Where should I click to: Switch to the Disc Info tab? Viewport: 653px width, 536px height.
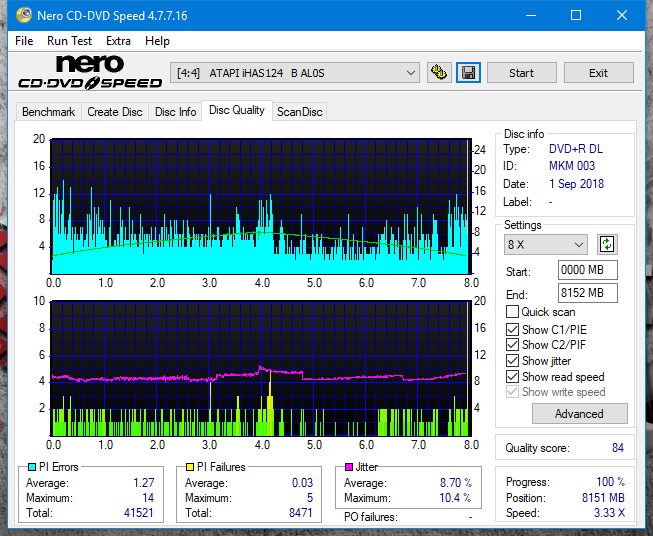click(x=175, y=112)
